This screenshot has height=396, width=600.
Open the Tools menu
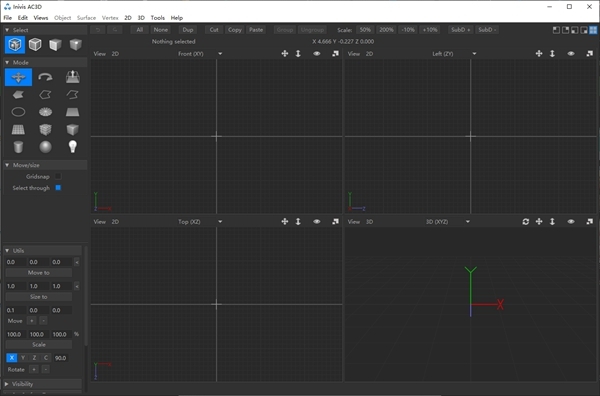tap(158, 18)
